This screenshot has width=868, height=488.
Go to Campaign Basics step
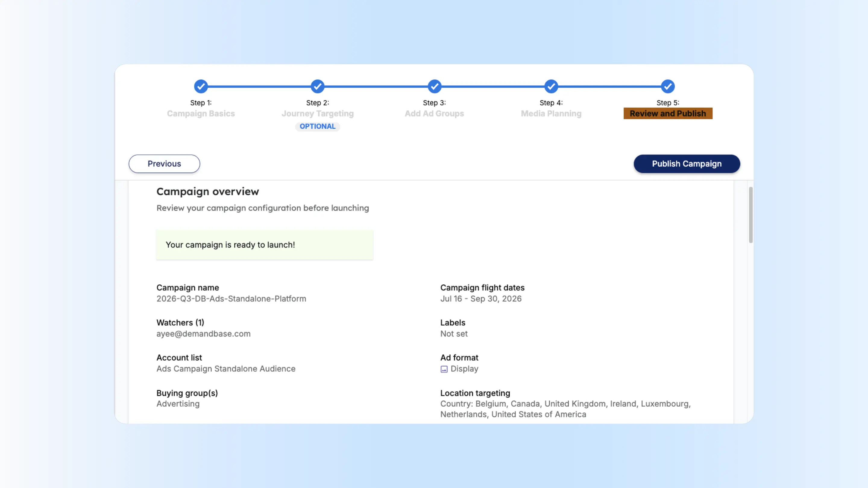201,114
